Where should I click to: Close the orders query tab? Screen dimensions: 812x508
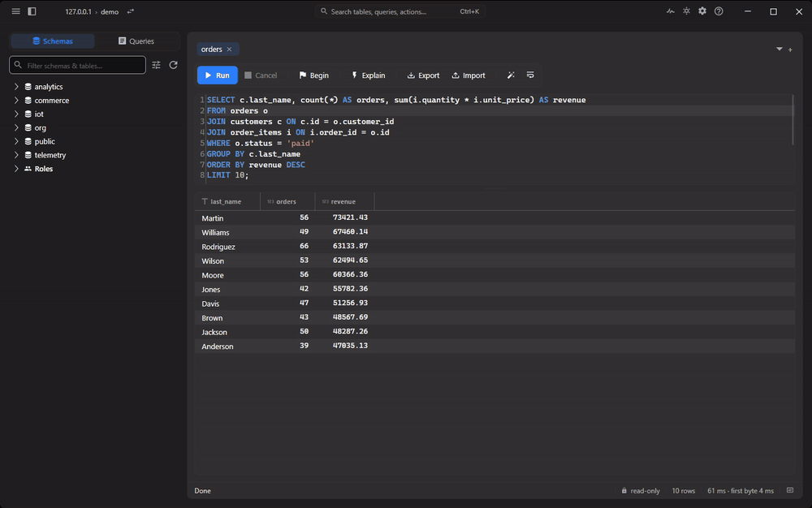[230, 50]
